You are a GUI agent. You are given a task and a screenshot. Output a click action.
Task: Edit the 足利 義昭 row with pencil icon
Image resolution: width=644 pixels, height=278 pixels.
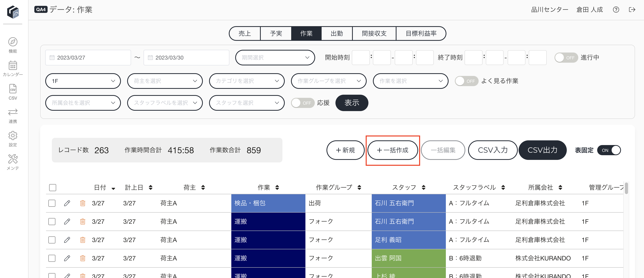click(x=67, y=240)
